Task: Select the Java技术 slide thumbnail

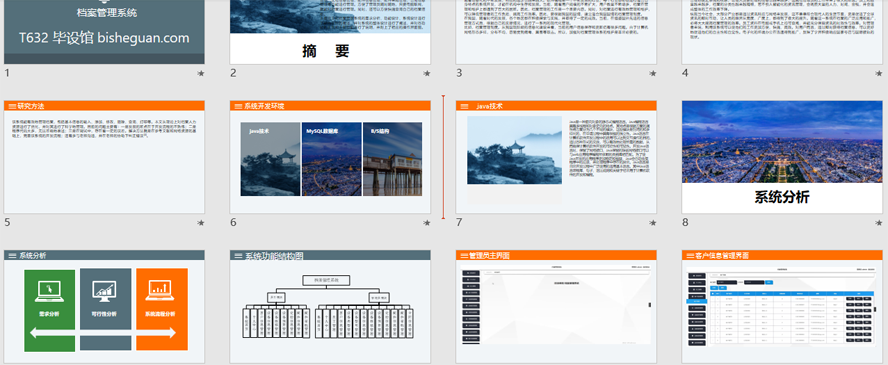Action: [556, 157]
